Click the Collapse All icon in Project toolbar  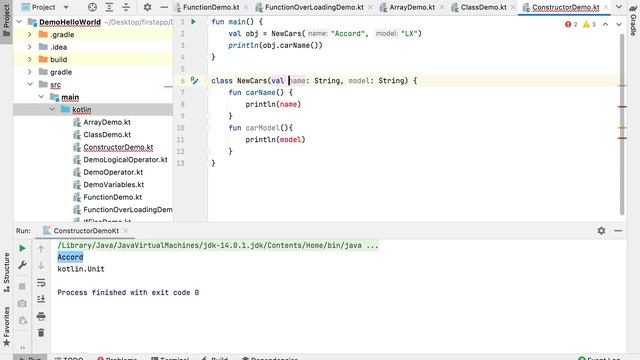(126, 7)
